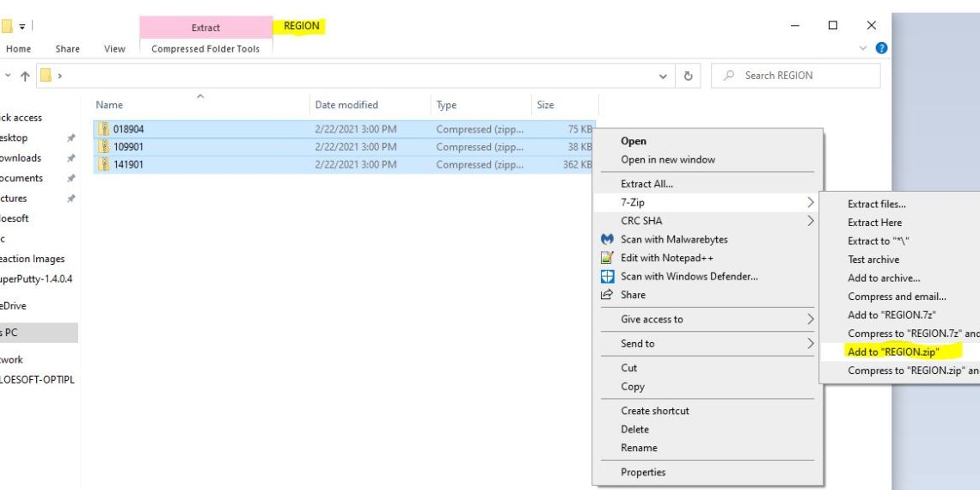Screen dimensions: 980x490
Task: Sort files by Date modified column
Action: pos(346,105)
